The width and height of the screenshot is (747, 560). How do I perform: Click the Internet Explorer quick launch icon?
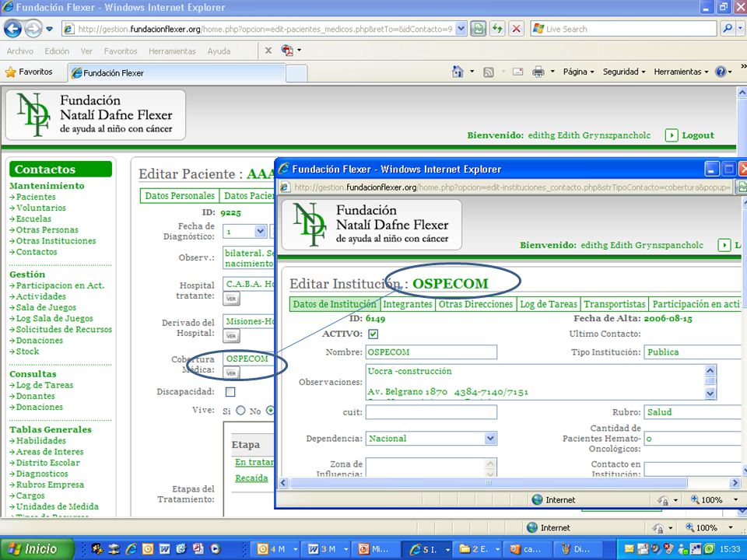coord(131,548)
